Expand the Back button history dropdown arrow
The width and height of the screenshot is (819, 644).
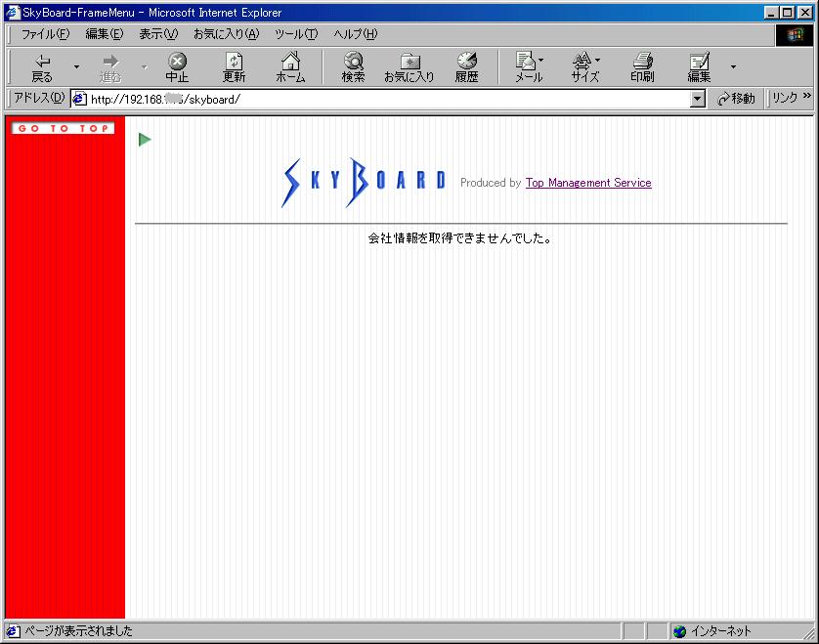[x=77, y=66]
